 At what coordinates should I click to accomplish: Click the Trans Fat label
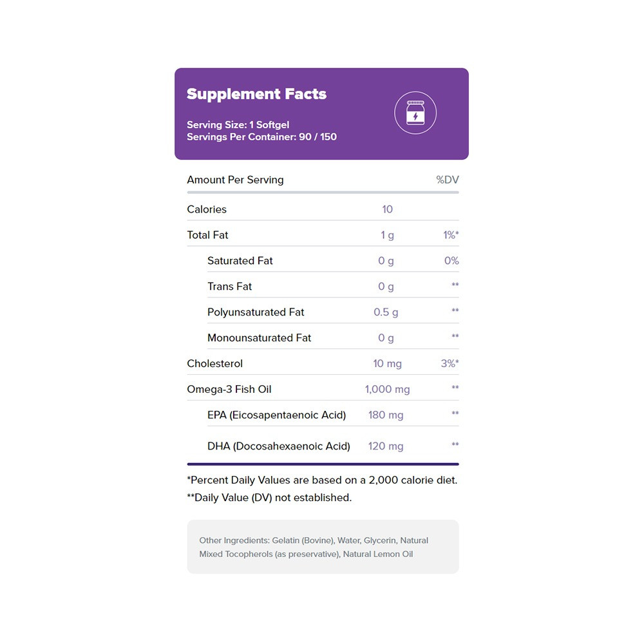229,287
